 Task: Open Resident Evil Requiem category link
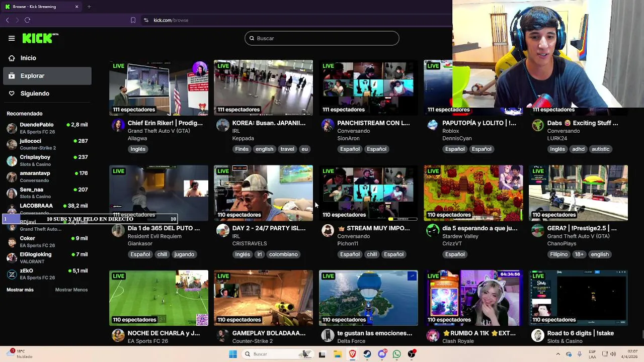154,236
